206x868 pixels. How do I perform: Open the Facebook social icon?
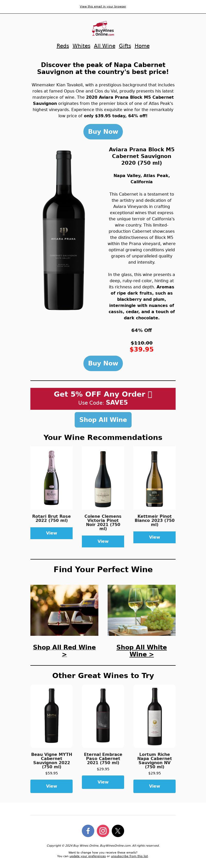click(88, 831)
